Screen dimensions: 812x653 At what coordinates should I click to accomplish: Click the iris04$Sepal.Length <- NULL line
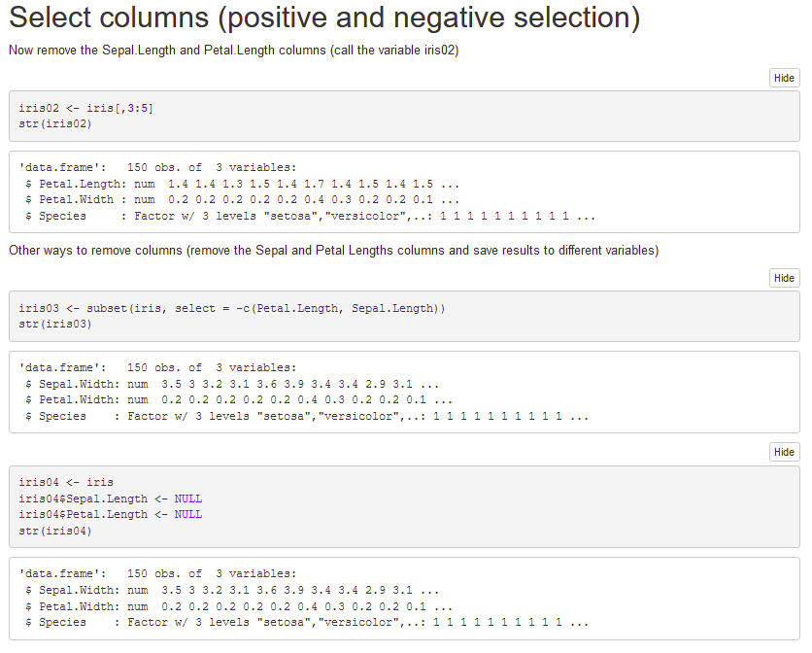tap(110, 498)
